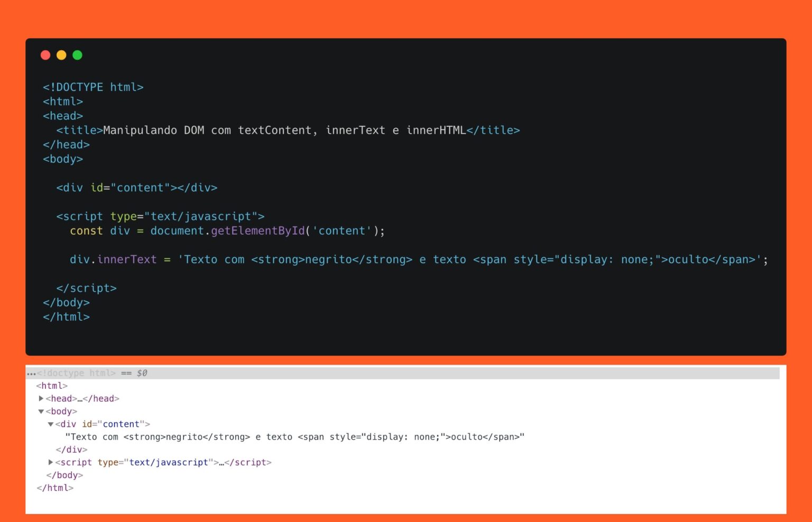This screenshot has width=812, height=522.
Task: Expand the <script type="text/javascript"> node
Action: click(51, 462)
